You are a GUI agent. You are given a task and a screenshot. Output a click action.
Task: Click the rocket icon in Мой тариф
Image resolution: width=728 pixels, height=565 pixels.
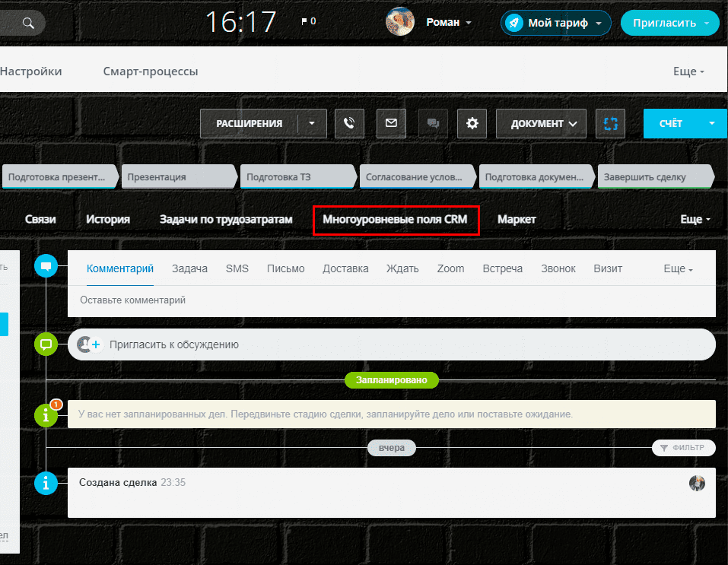tap(514, 23)
